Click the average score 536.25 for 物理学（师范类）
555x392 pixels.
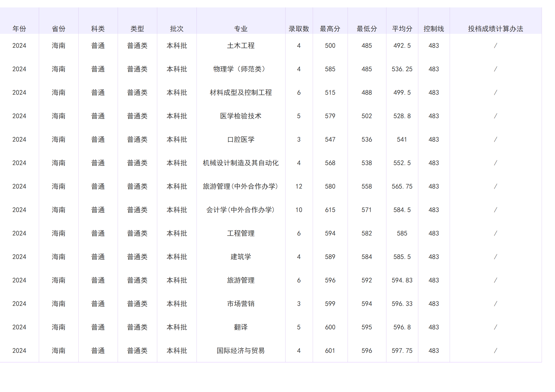pos(402,69)
